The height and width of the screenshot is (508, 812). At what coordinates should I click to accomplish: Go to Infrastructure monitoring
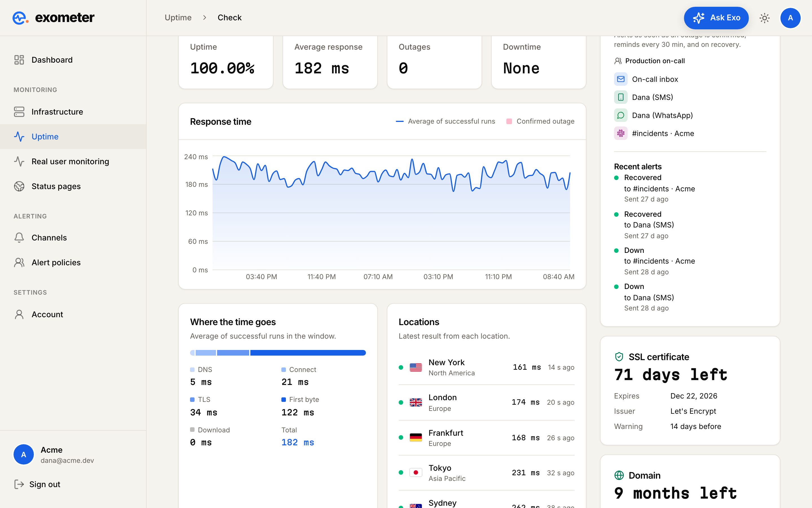click(x=73, y=111)
